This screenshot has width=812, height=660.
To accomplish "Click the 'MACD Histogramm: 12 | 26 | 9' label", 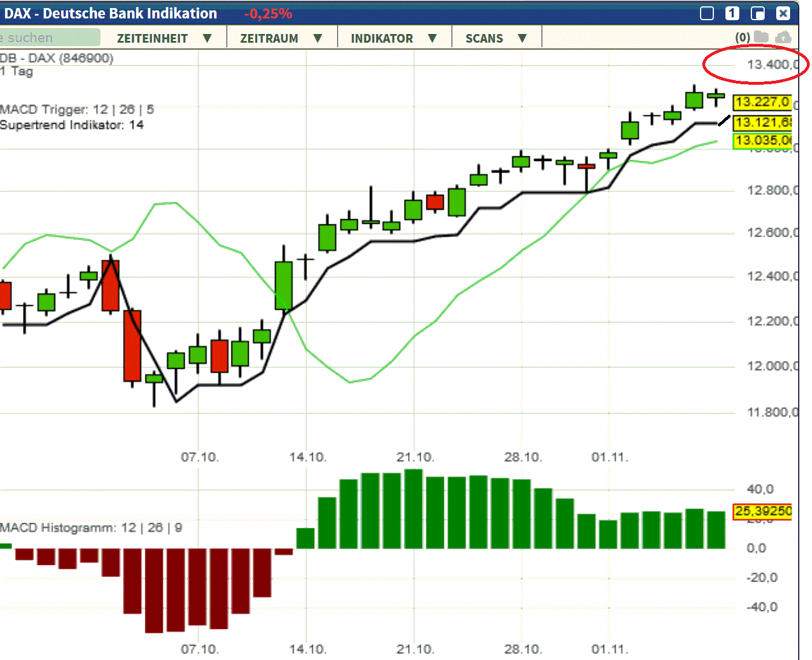I will pyautogui.click(x=91, y=527).
